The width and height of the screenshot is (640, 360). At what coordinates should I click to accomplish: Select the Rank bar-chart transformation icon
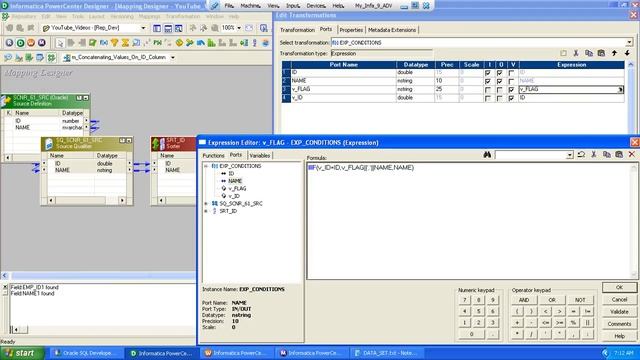[x=211, y=43]
